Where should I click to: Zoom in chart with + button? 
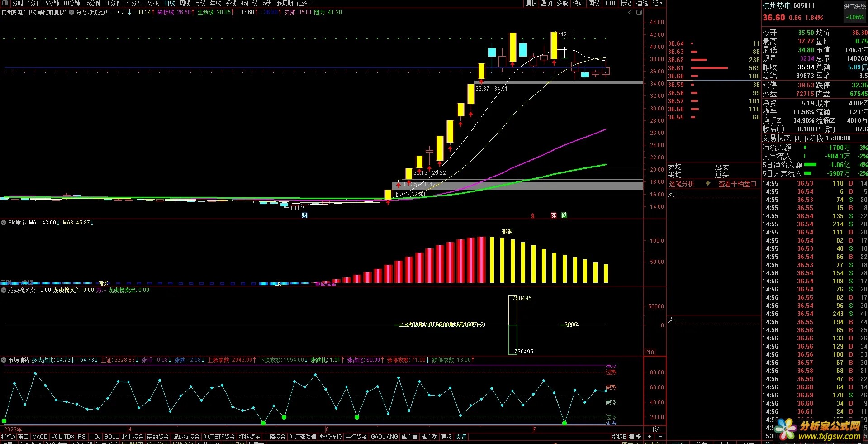pyautogui.click(x=649, y=437)
